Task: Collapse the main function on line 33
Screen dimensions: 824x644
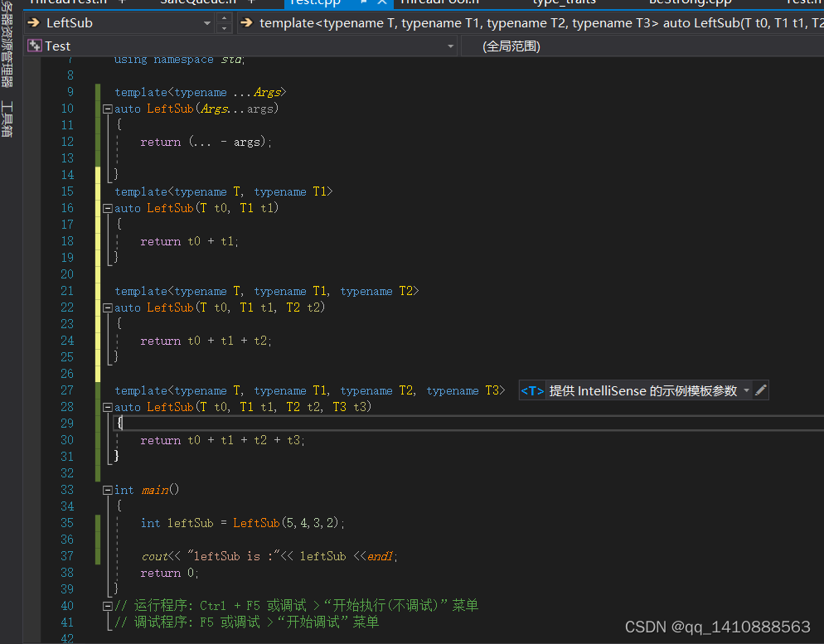Action: coord(107,490)
